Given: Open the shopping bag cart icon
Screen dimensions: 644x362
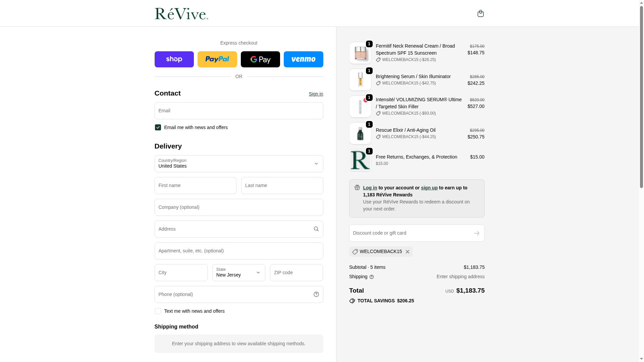Looking at the screenshot, I should tap(480, 13).
